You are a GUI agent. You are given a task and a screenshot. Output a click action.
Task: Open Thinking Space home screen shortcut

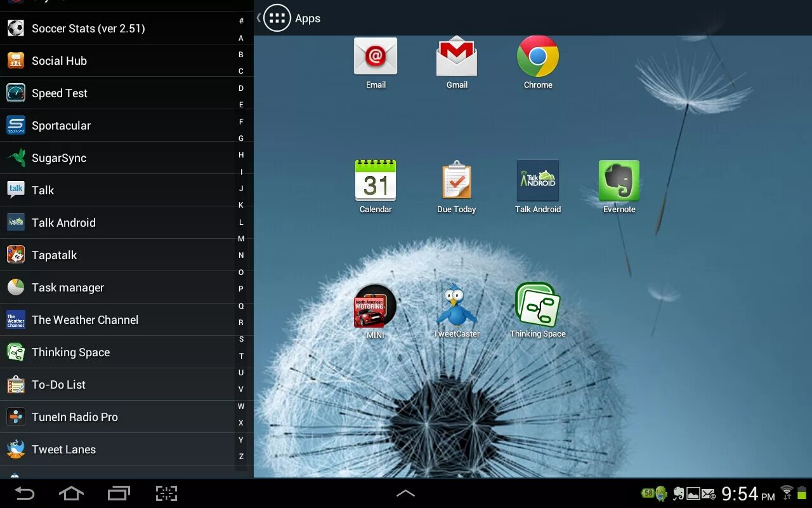pos(538,311)
